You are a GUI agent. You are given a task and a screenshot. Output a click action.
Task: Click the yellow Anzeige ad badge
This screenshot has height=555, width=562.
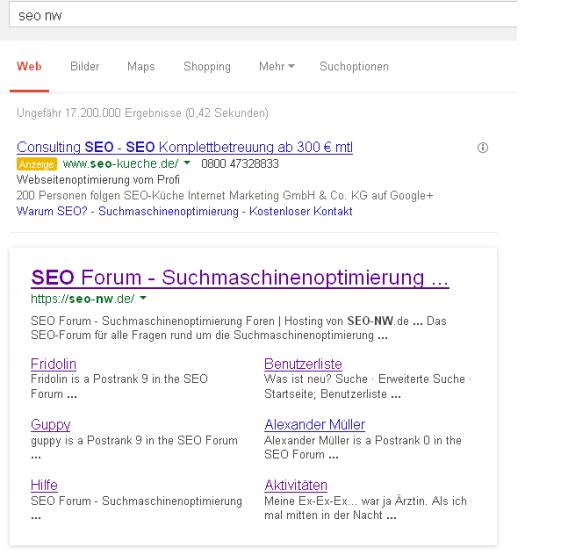pos(37,164)
